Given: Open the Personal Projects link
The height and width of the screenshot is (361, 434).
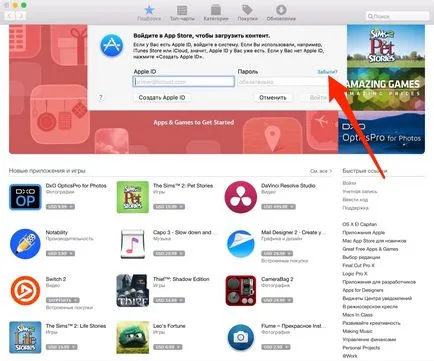Looking at the screenshot, I should pyautogui.click(x=361, y=348).
